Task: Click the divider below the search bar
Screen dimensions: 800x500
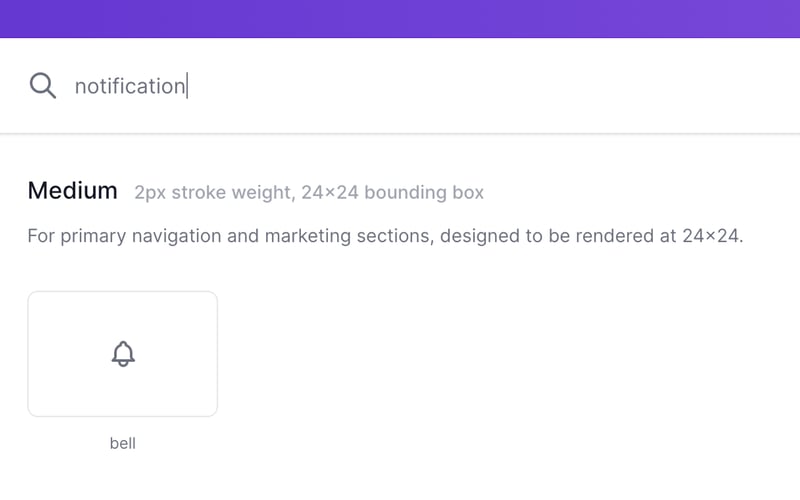Action: coord(400,133)
